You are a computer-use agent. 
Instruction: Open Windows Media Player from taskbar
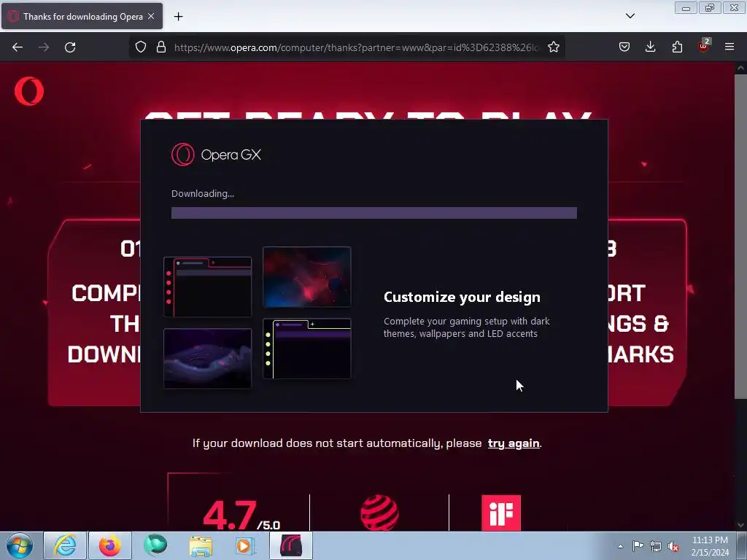click(245, 545)
